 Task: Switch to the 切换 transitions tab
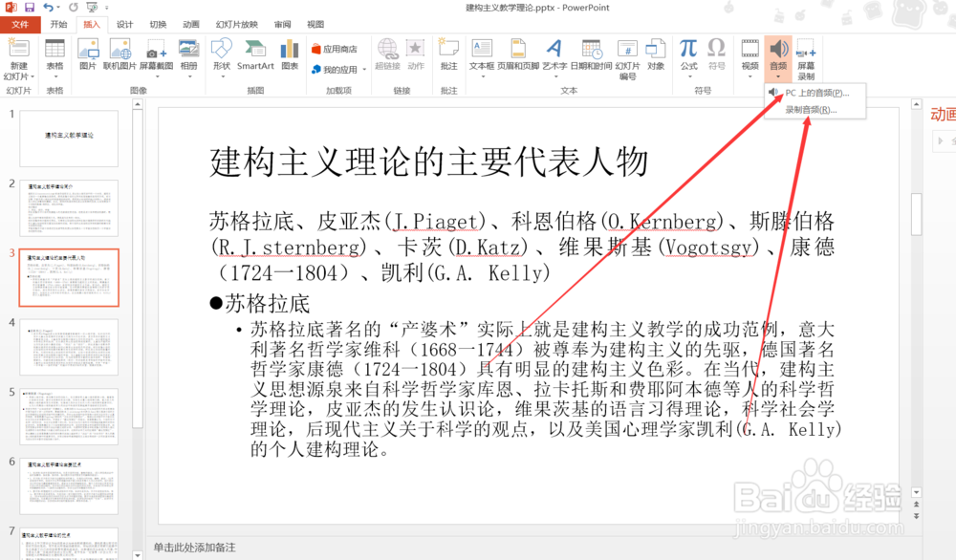tap(158, 25)
